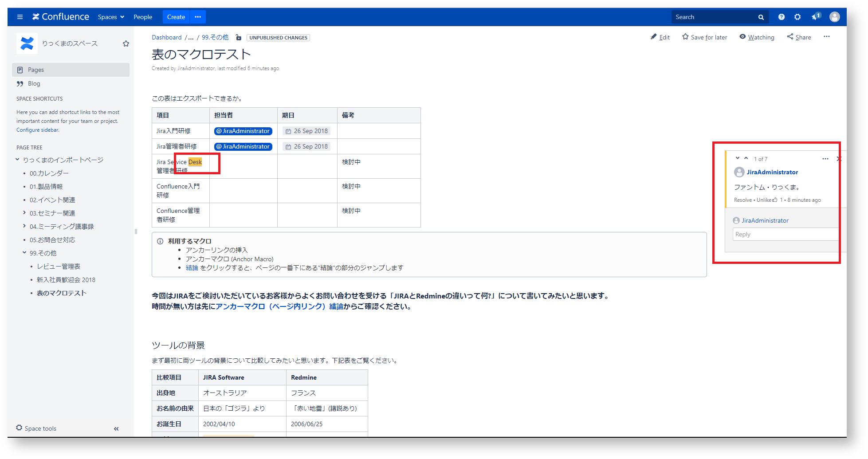Expand 03.セミナー関連 tree node
Viewport: 868px width, 459px height.
click(x=24, y=213)
